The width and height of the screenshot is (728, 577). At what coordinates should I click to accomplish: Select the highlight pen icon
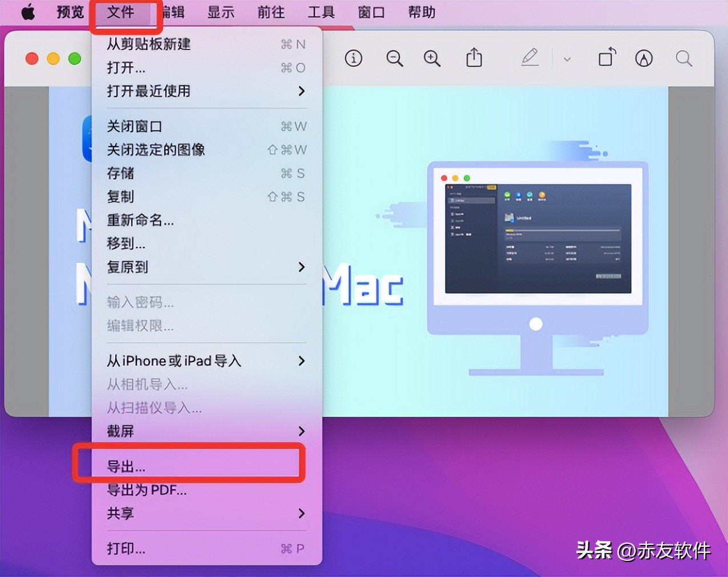point(644,58)
